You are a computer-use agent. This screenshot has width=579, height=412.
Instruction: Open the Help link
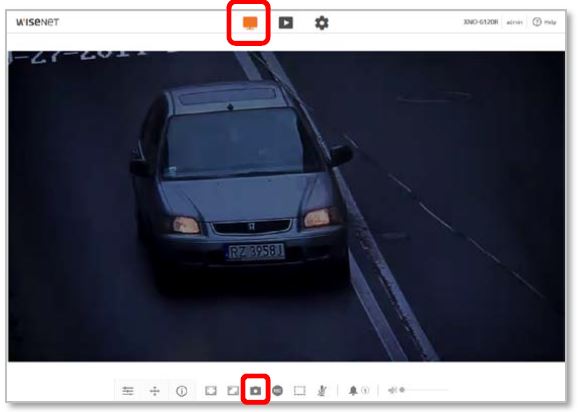pyautogui.click(x=544, y=22)
